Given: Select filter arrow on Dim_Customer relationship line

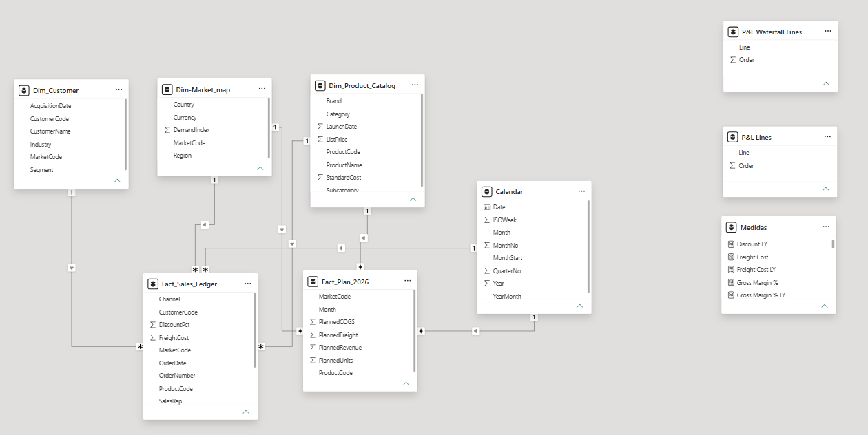Looking at the screenshot, I should [x=72, y=267].
